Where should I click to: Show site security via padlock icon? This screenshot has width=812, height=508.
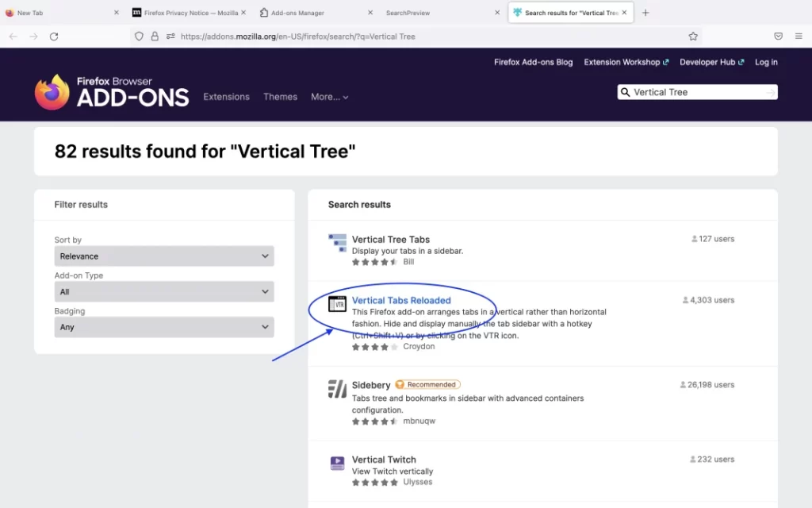coord(155,37)
